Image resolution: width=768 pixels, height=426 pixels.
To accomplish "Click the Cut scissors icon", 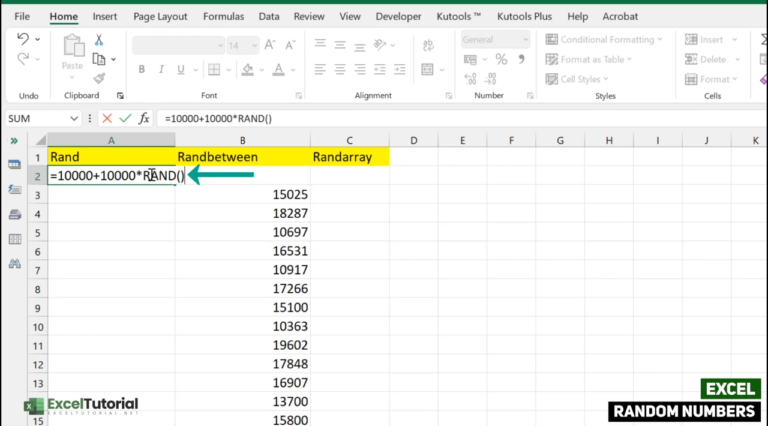I will 99,41.
